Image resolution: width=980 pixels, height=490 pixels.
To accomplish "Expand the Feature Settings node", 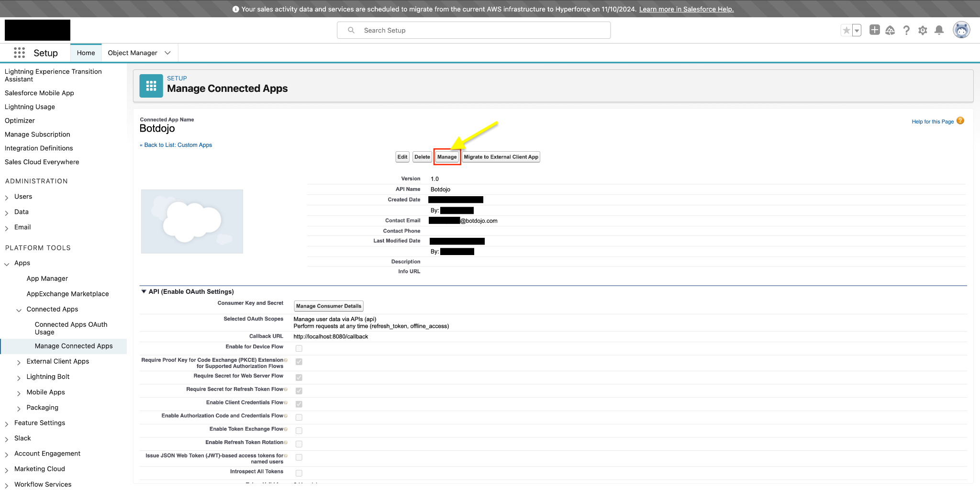I will point(7,423).
